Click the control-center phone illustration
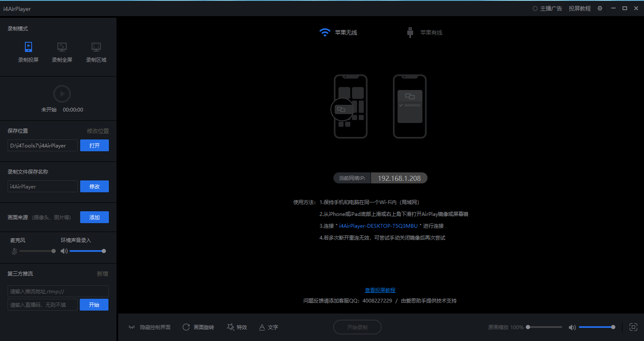The height and width of the screenshot is (341, 644). coord(350,106)
